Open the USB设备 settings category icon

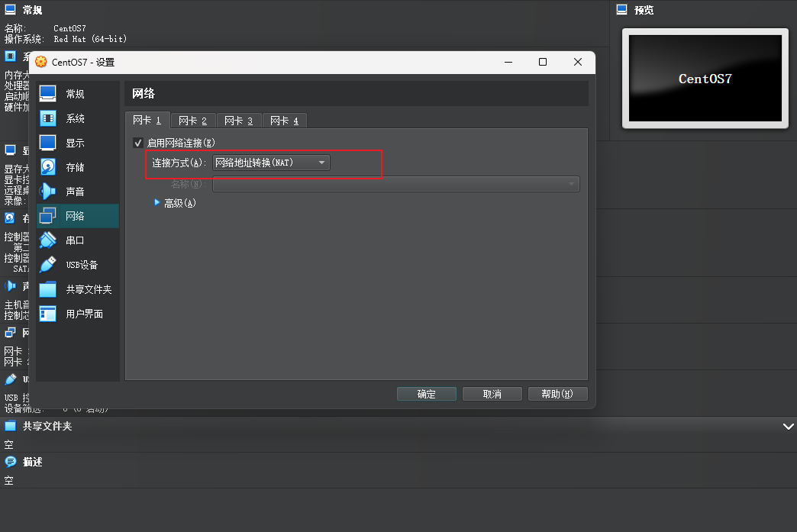[48, 264]
